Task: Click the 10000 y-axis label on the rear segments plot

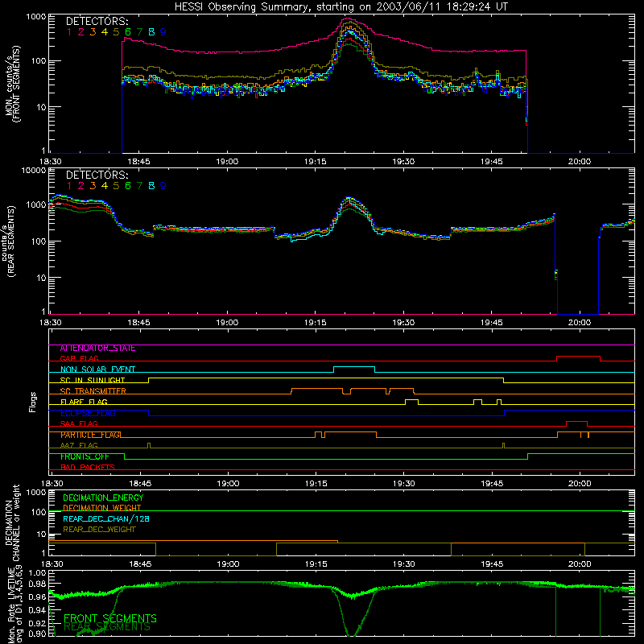Action: 34,170
